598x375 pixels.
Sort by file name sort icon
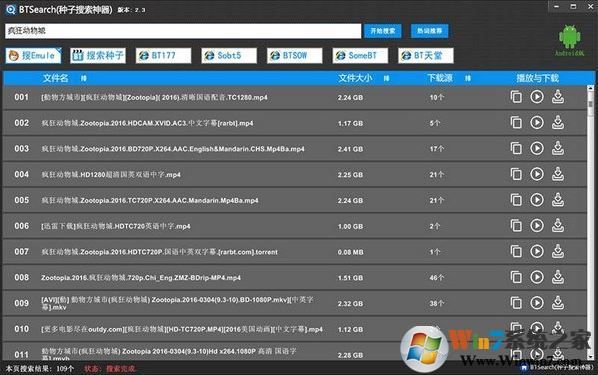pos(84,78)
